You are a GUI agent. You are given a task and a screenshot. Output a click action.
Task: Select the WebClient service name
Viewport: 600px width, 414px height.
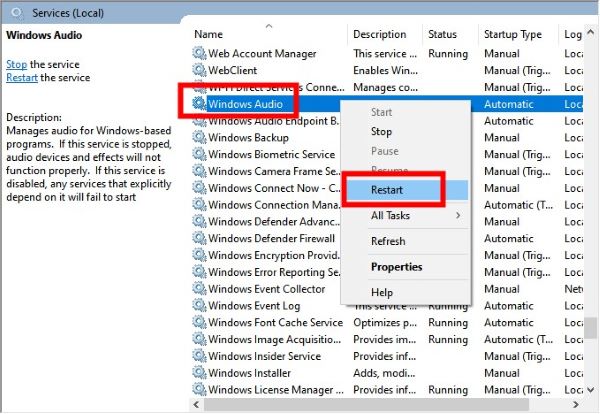click(x=233, y=70)
